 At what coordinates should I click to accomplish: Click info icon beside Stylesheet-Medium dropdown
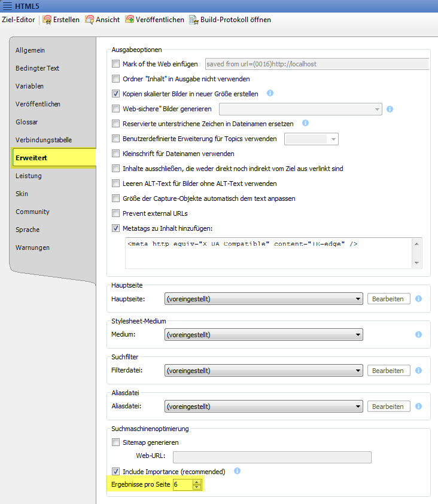pos(419,335)
